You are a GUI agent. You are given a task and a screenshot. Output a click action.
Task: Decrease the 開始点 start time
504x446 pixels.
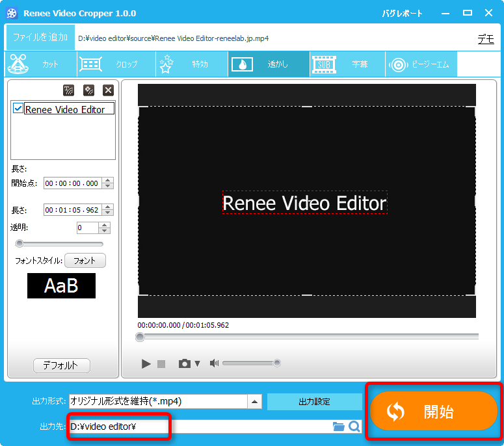[x=108, y=186]
